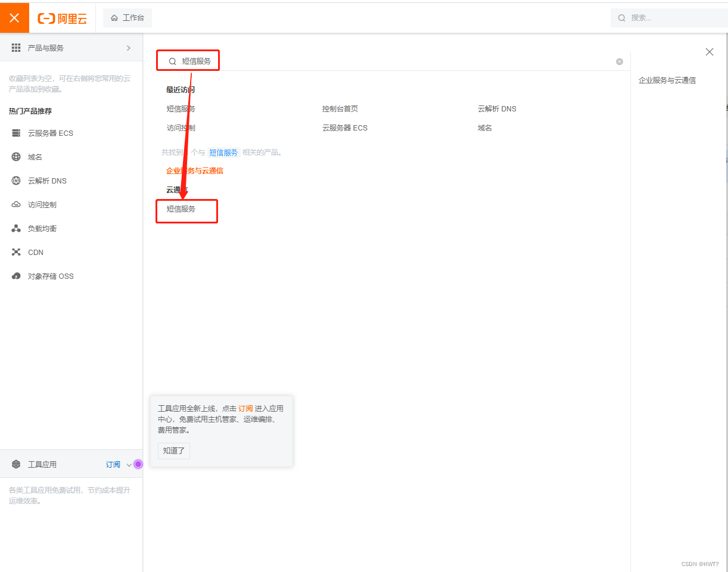Click the 热门产品推荐 heading text
Viewport: 728px width, 572px height.
click(x=30, y=111)
